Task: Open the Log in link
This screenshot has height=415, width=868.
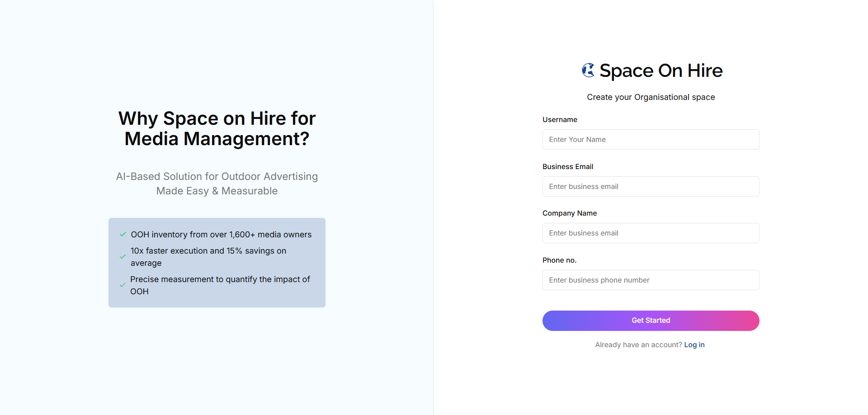Action: (x=694, y=344)
